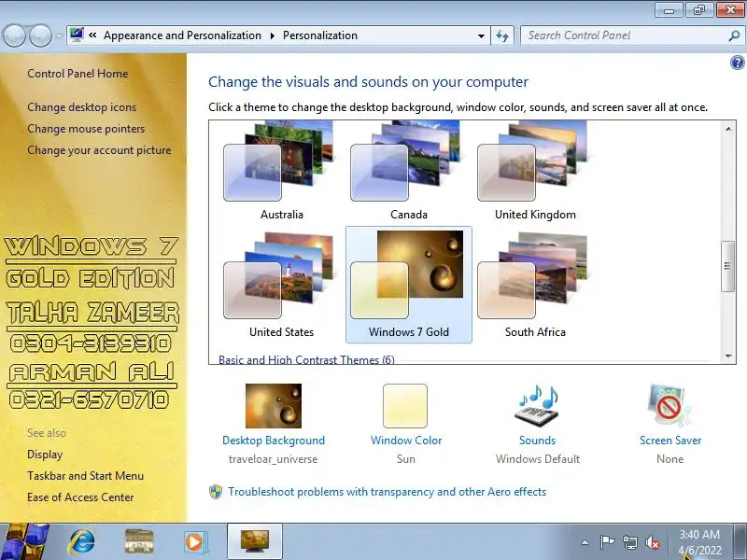Viewport: 747px width, 560px height.
Task: Open Troubleshoot transparency and Aero effects link
Action: tap(387, 492)
